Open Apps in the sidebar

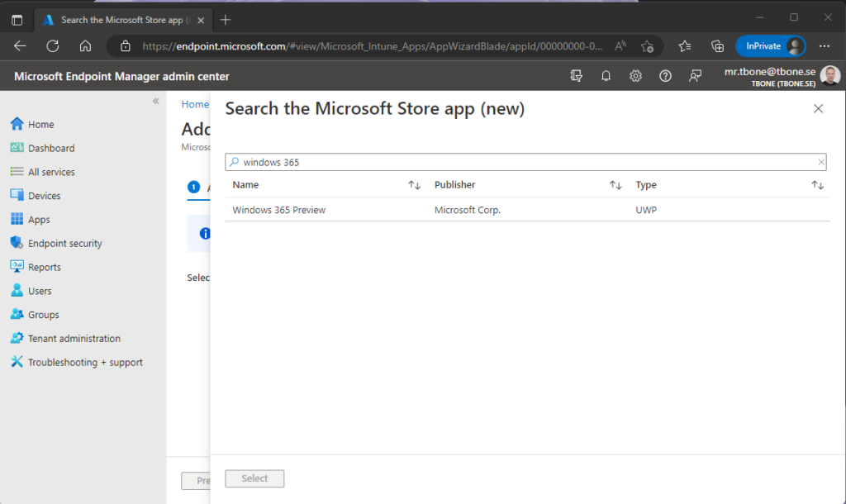pos(31,219)
